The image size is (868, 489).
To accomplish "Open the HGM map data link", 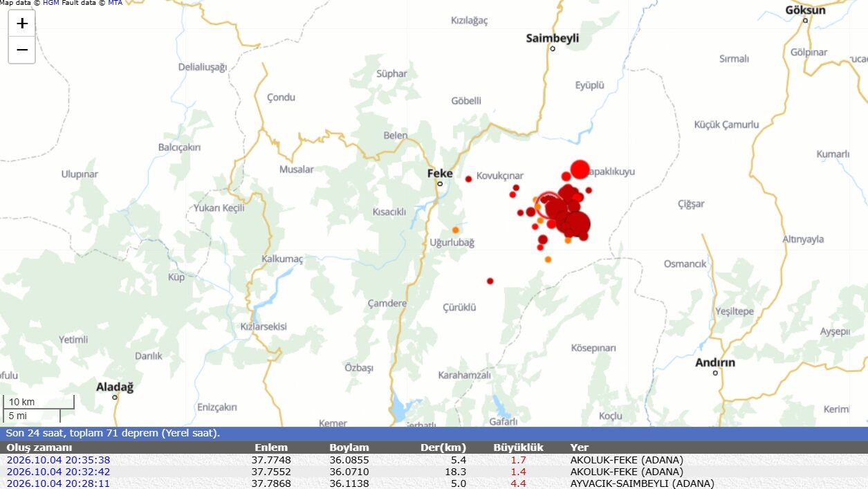I will (50, 3).
